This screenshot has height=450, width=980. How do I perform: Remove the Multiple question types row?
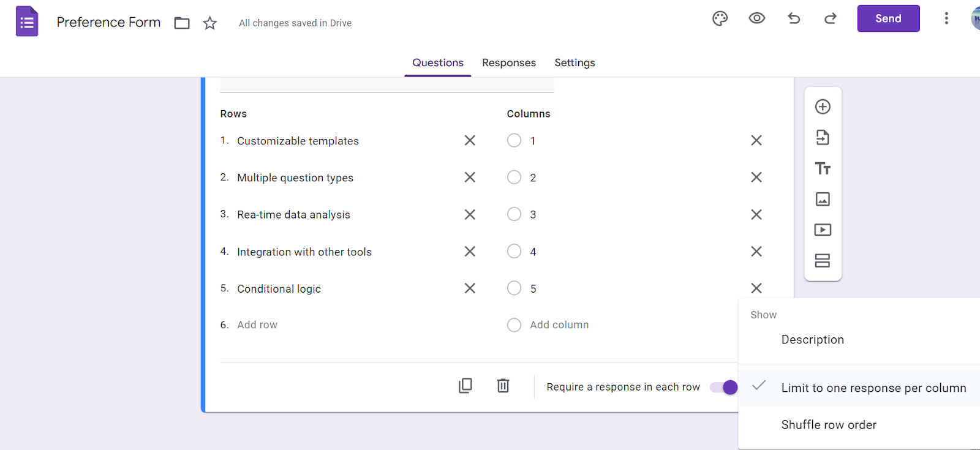470,177
